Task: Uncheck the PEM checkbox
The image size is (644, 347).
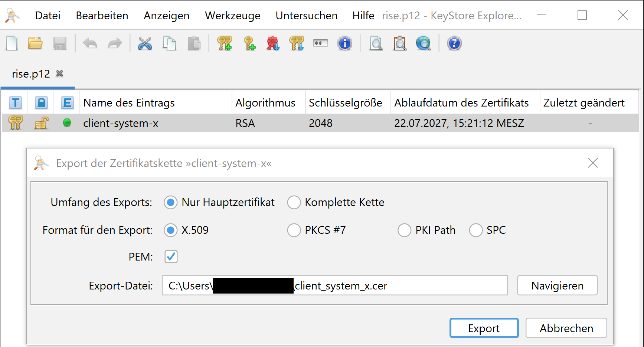Action: coord(171,257)
